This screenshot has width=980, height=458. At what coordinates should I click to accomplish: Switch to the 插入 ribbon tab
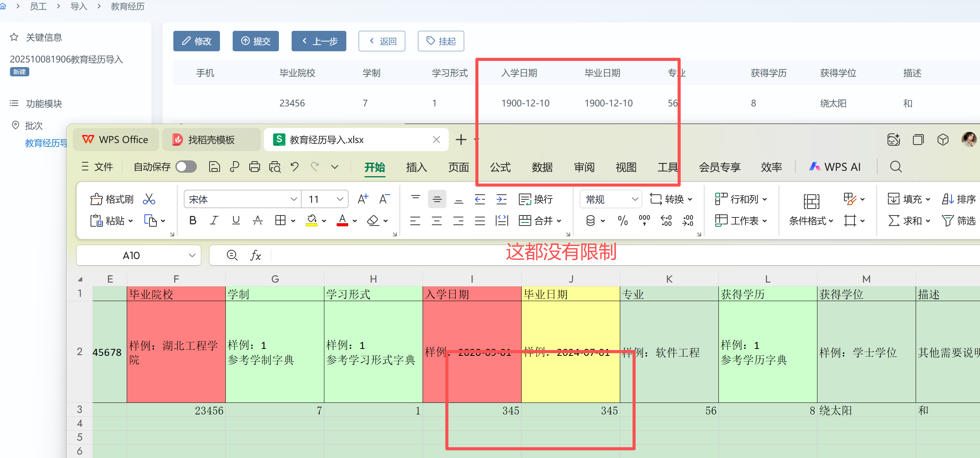tap(416, 167)
